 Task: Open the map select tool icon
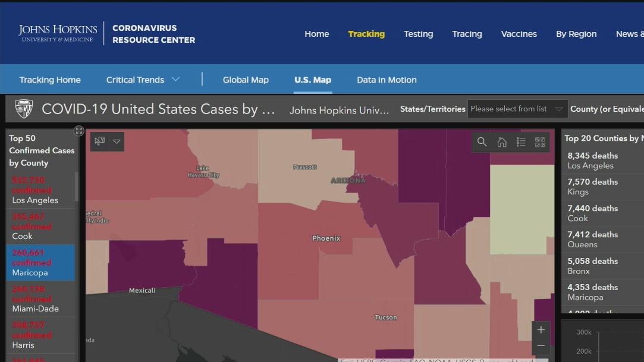(x=99, y=141)
